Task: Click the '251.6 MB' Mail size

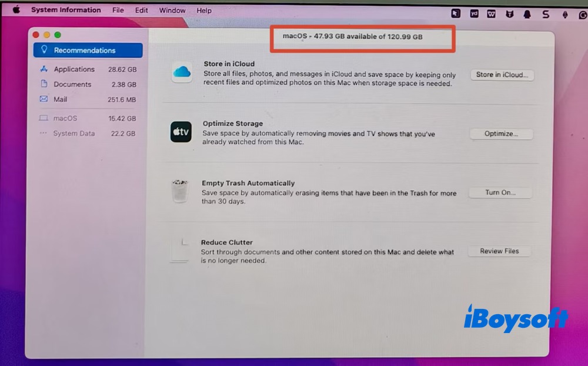Action: [122, 99]
